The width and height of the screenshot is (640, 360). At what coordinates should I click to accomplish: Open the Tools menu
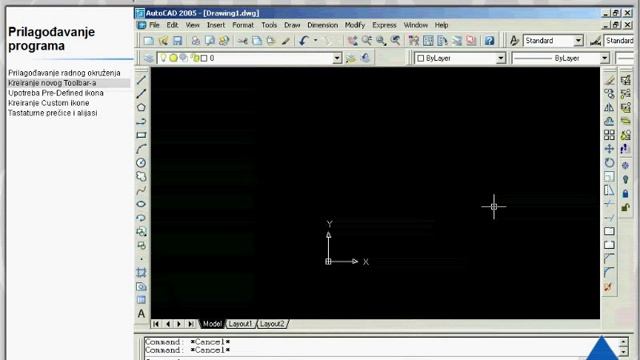point(269,25)
